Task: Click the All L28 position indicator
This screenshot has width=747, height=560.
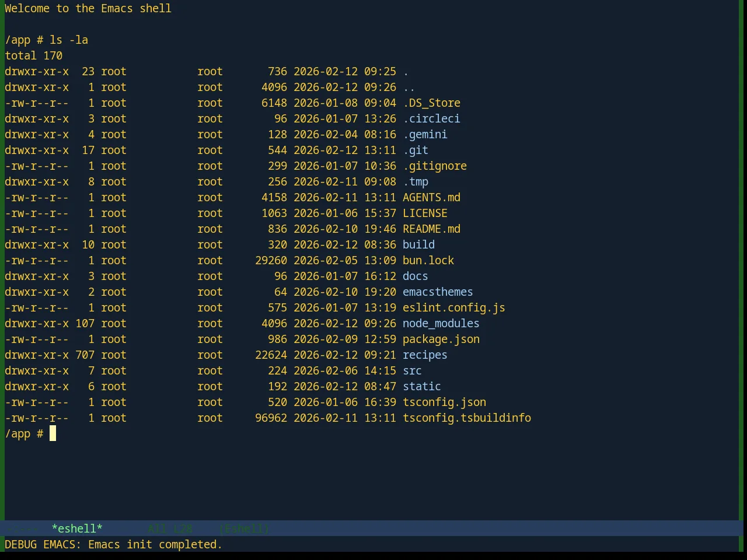Action: [170, 528]
